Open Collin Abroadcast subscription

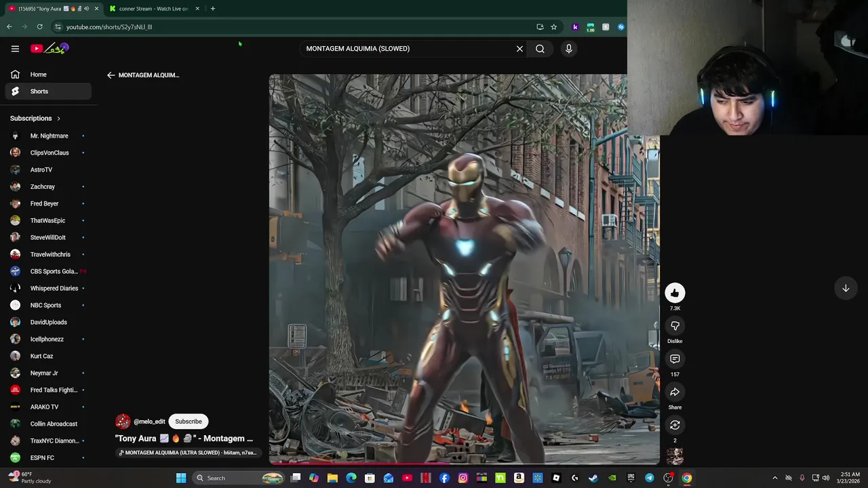click(x=47, y=424)
